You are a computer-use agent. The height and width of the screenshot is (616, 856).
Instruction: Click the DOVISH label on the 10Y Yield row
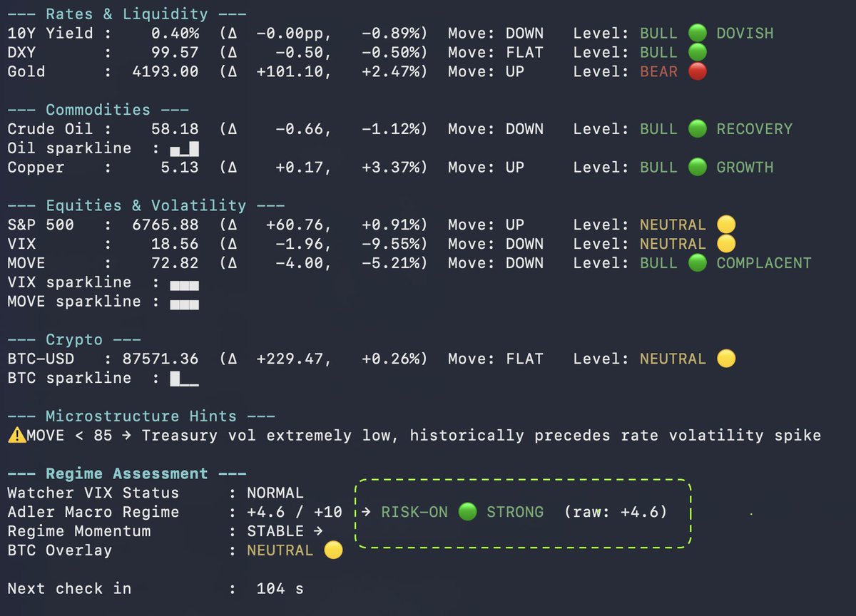point(745,33)
